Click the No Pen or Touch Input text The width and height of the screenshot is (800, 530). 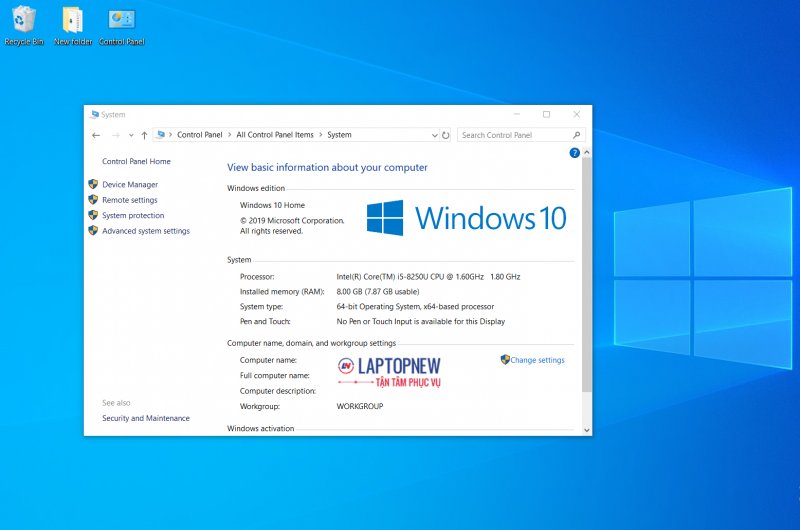pos(420,321)
